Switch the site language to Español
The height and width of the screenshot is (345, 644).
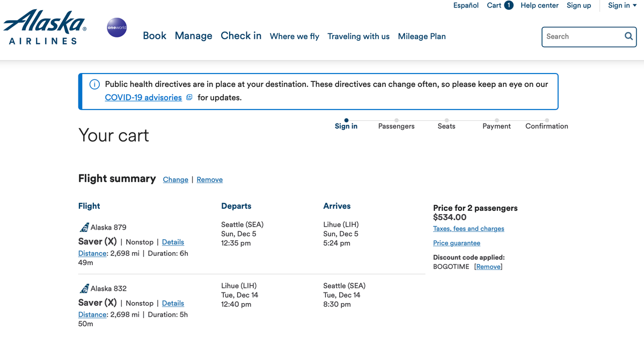465,5
